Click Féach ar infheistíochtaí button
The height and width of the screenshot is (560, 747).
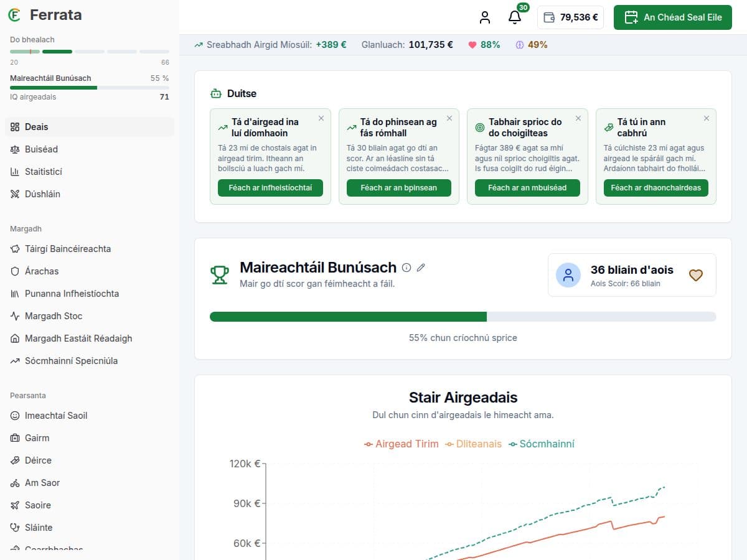(270, 188)
